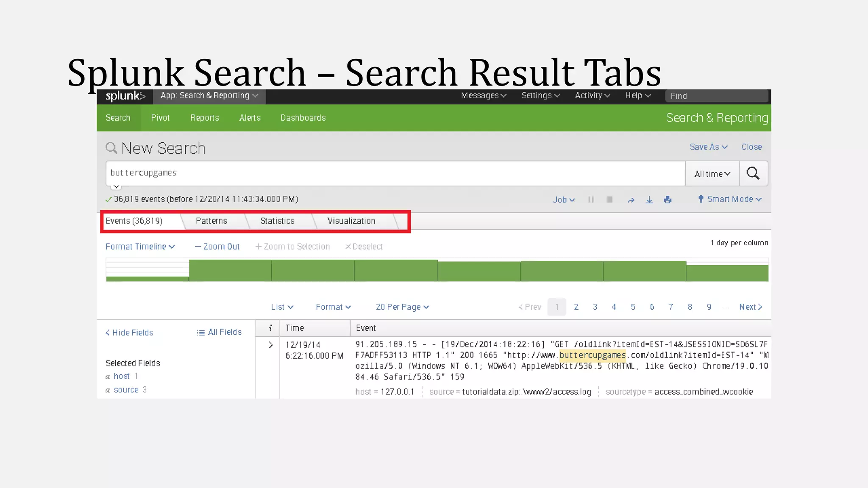Open the Dashboards nav tab
868x488 pixels.
click(303, 118)
